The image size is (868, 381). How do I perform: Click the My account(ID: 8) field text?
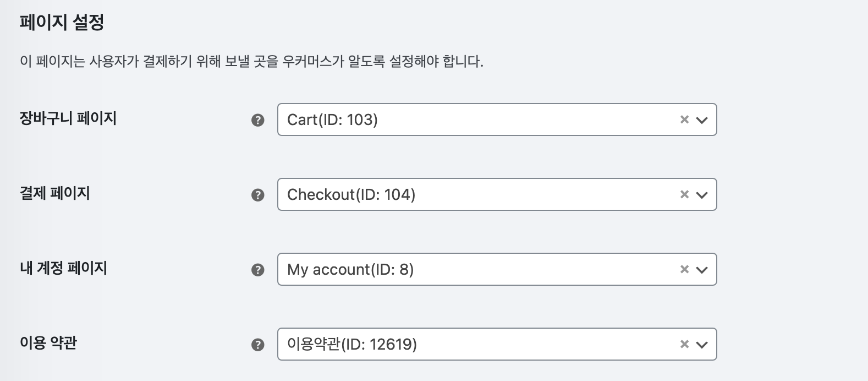[x=350, y=269]
